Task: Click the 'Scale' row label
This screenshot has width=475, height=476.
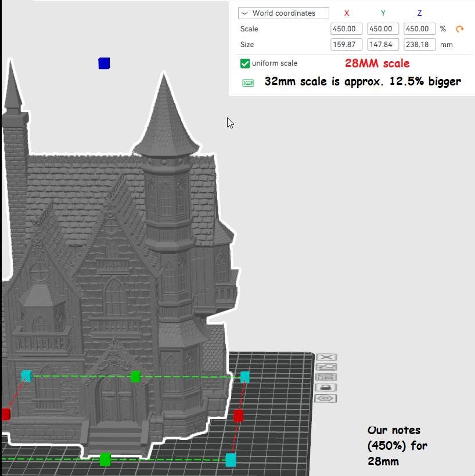Action: [249, 29]
